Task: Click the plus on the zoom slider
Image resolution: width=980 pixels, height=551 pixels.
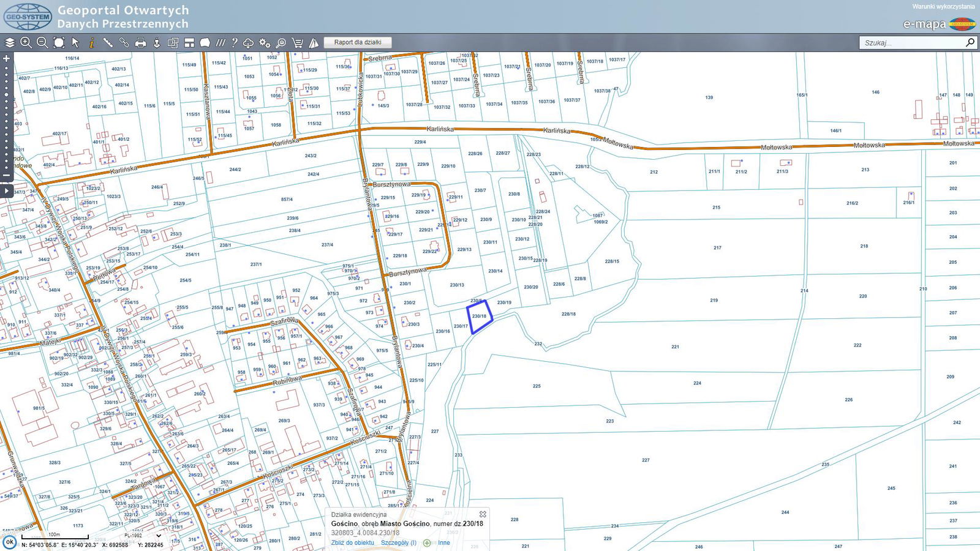Action: (x=7, y=59)
